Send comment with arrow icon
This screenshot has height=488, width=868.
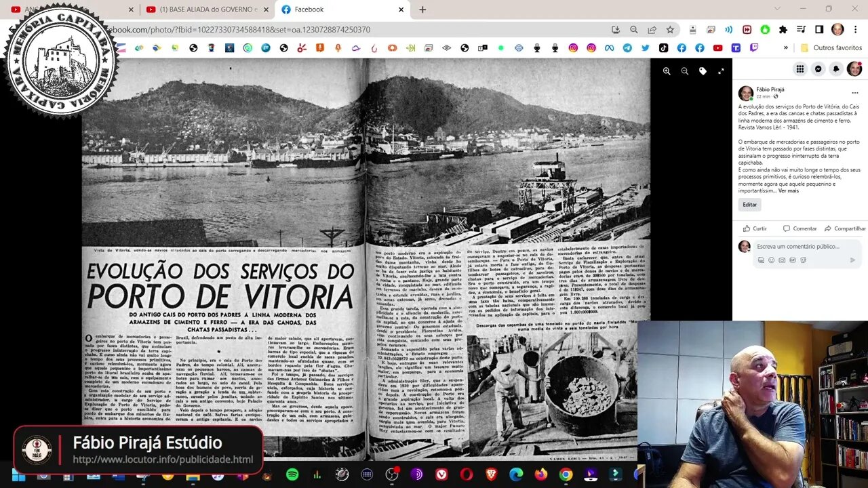852,260
